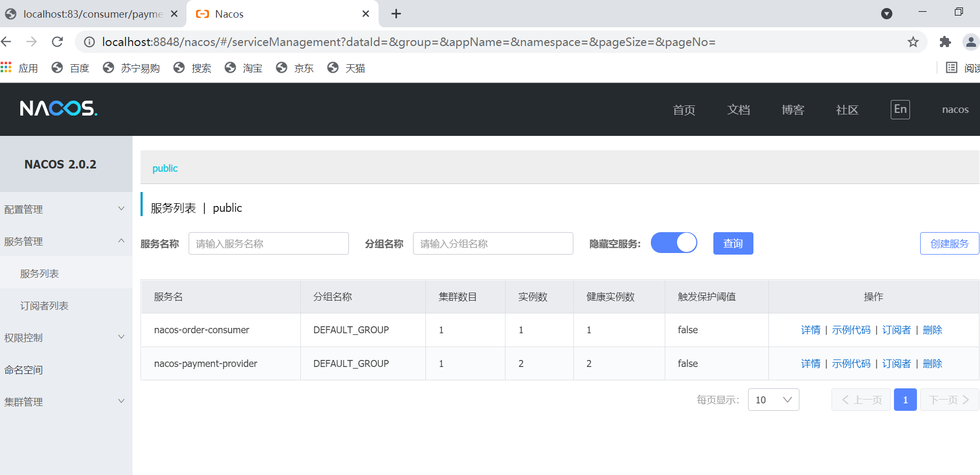Open 详情 for nacos-order-consumer

point(811,330)
